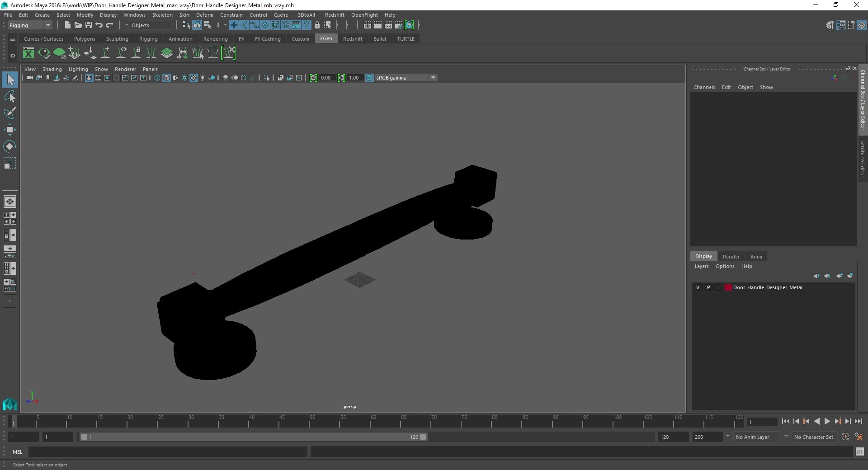Activate the Lasso select tool
This screenshot has width=868, height=470.
[x=10, y=97]
